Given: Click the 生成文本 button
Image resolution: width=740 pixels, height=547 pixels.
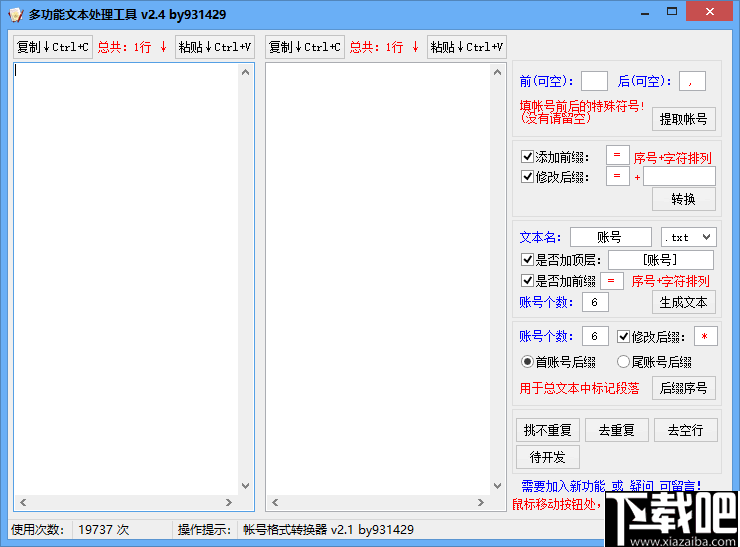Looking at the screenshot, I should pos(683,302).
